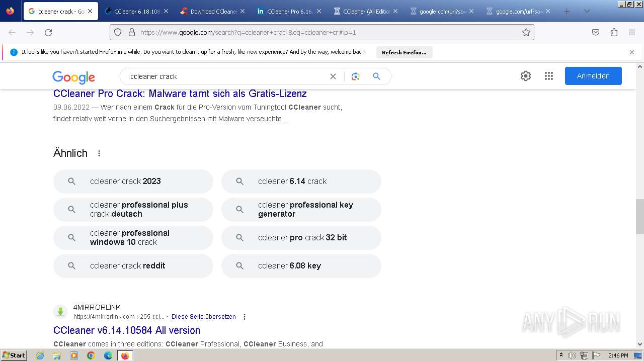Image resolution: width=644 pixels, height=362 pixels.
Task: Show hidden system tray icons arrow
Action: point(561,355)
